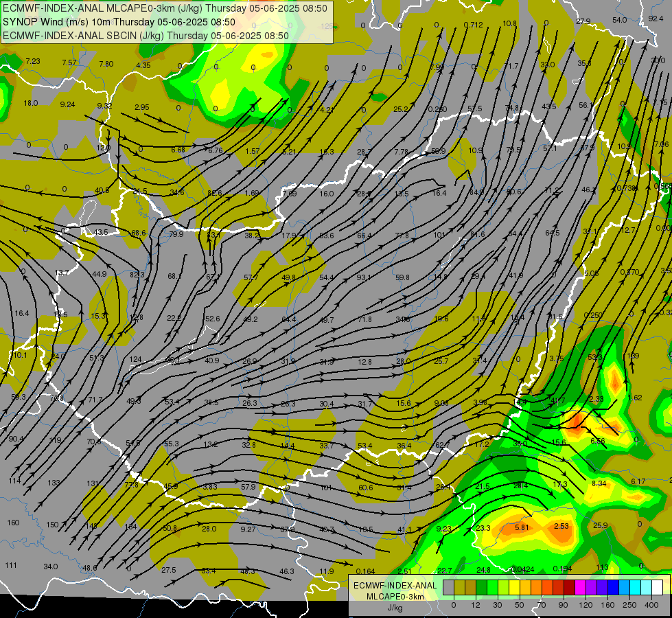This screenshot has width=672, height=618.
Task: Click the map value '25.9'
Action: [601, 525]
